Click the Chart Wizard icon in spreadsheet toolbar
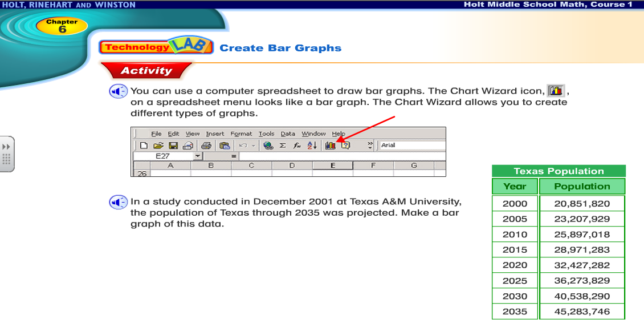 pos(330,146)
